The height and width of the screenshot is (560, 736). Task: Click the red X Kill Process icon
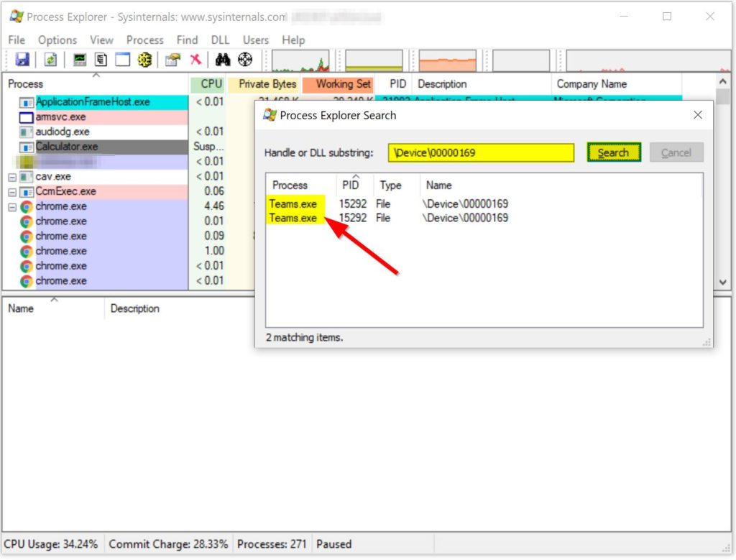[195, 60]
